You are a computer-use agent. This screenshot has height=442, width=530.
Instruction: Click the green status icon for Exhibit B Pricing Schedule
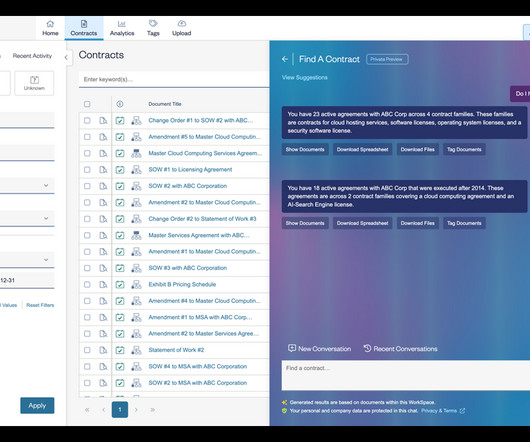tap(120, 285)
